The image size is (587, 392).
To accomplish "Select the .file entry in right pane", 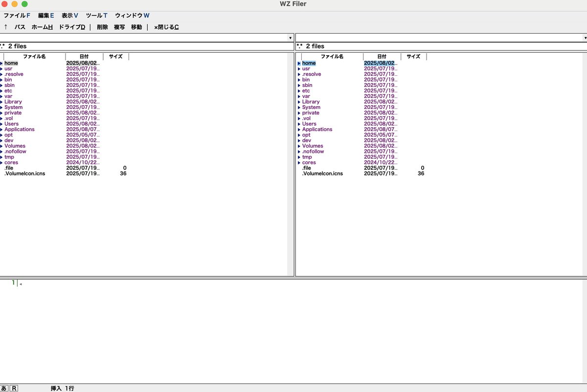I will pyautogui.click(x=307, y=168).
